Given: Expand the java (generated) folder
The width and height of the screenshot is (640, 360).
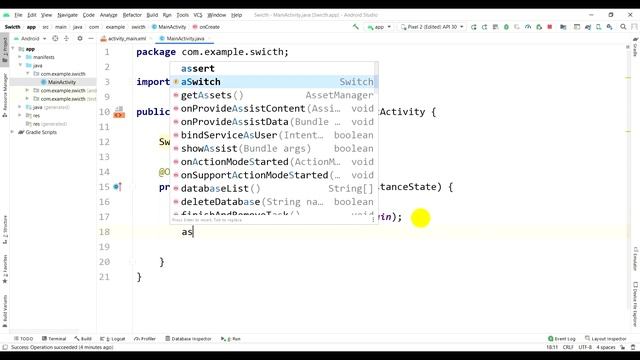Looking at the screenshot, I should point(20,107).
